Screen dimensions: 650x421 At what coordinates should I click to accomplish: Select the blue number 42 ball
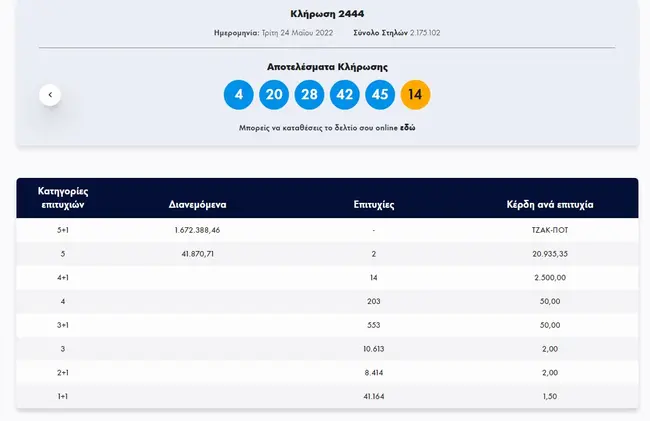[345, 95]
